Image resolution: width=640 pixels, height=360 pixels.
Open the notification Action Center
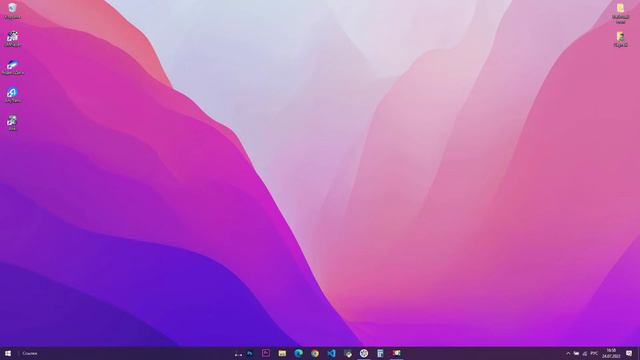click(629, 353)
